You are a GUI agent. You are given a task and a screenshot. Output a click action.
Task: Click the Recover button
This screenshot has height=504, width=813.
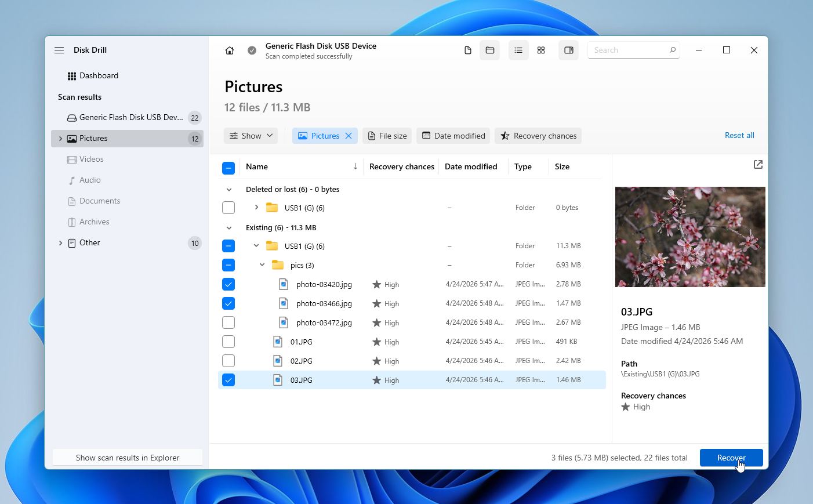731,458
